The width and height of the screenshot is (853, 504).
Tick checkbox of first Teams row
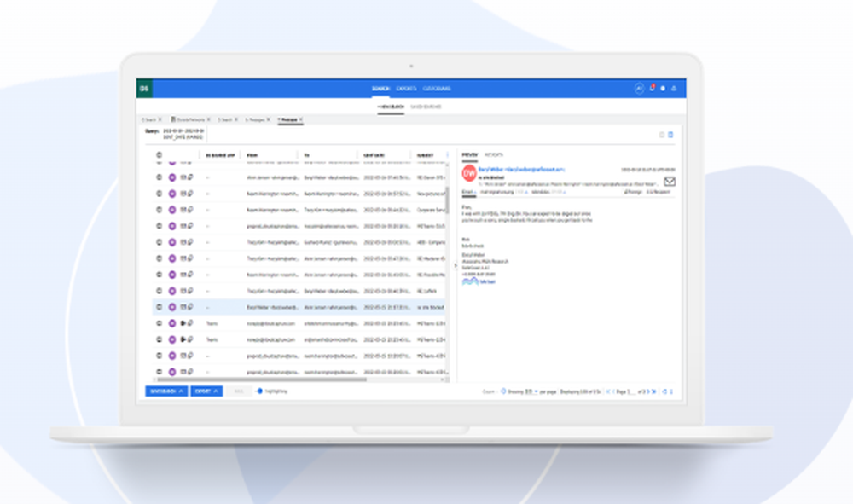coord(159,323)
